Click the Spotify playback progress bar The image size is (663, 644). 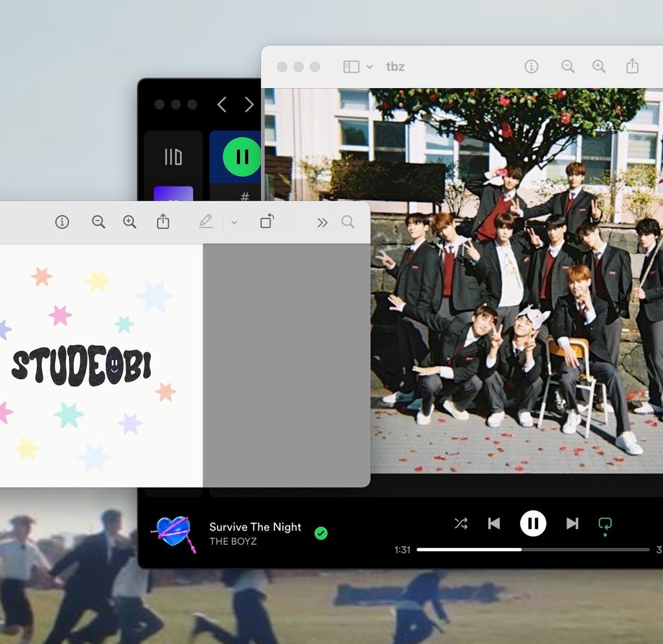[533, 549]
